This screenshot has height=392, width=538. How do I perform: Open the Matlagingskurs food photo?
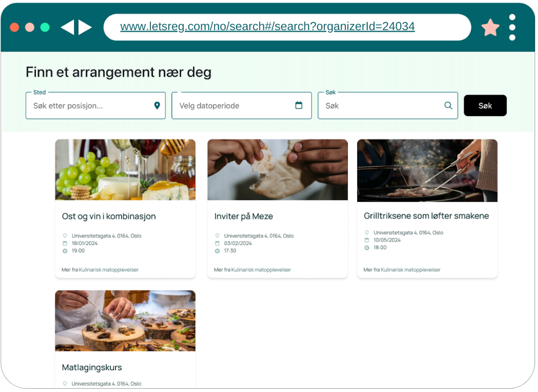[x=125, y=321]
